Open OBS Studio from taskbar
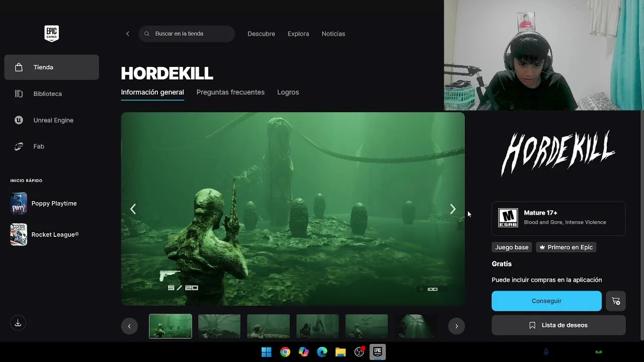Screen dimensions: 644x362 pos(359,352)
